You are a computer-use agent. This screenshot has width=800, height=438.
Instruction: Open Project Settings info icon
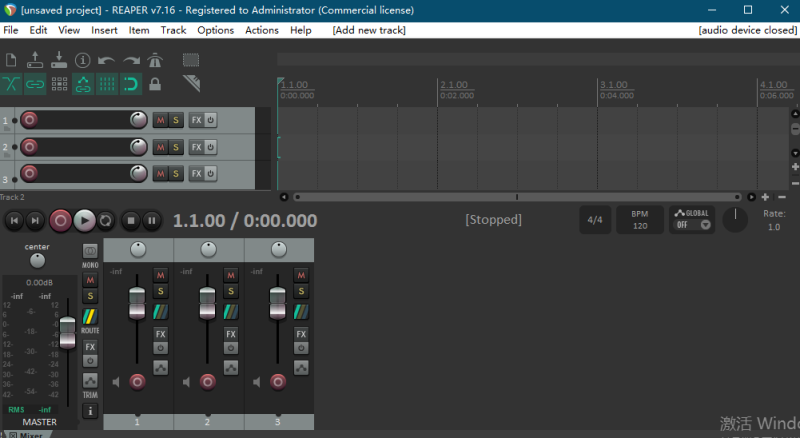click(82, 61)
